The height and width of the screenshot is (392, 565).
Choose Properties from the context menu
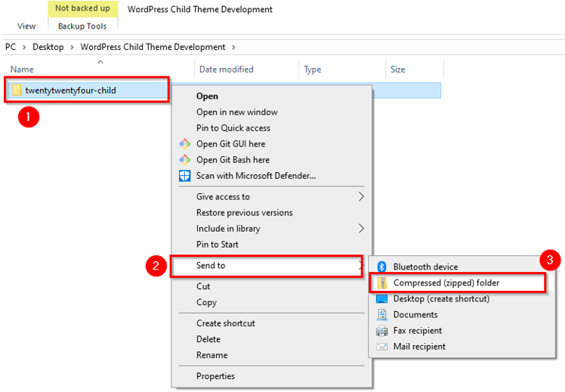click(x=215, y=376)
